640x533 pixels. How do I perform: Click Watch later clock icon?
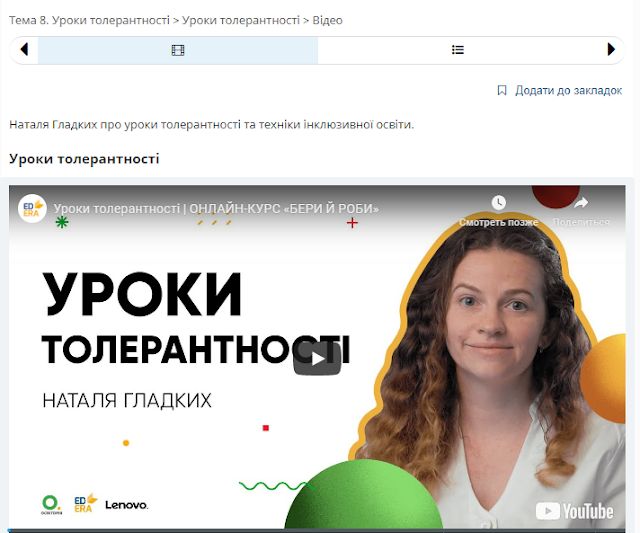[498, 203]
